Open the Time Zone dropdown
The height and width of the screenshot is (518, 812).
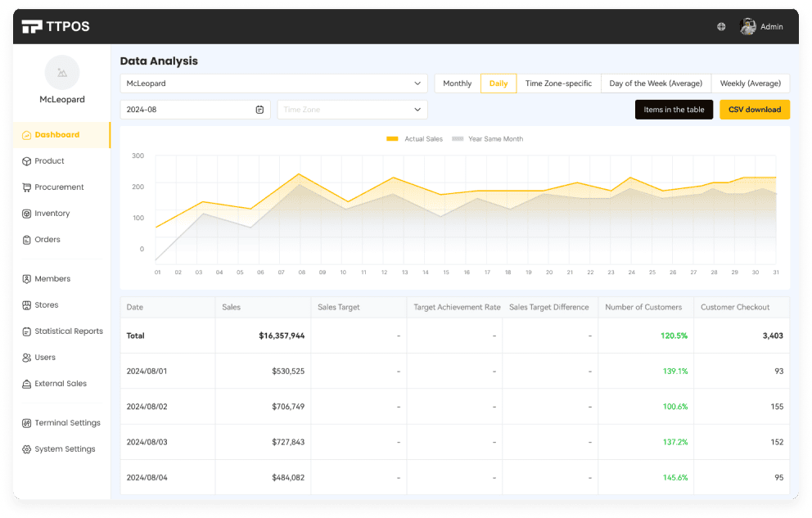coord(352,110)
